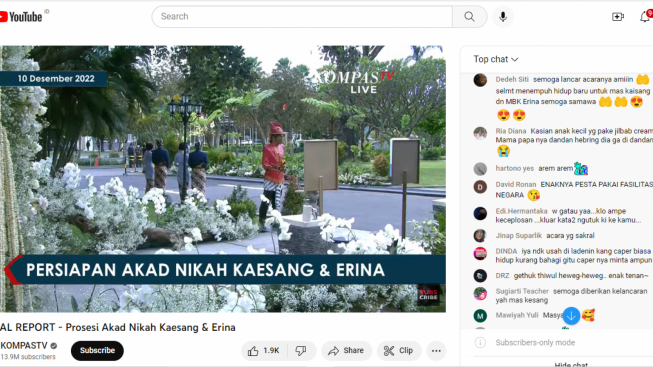Select the author name Sugiarti Teacher

522,291
